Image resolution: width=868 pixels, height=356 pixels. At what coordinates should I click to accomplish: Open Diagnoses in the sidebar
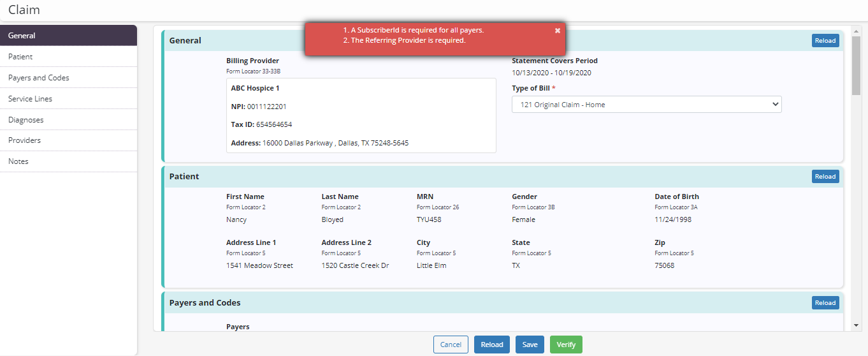coord(68,120)
